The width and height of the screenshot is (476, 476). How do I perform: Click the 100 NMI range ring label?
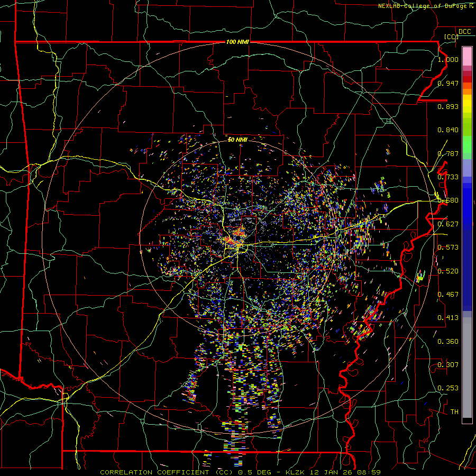click(x=237, y=42)
